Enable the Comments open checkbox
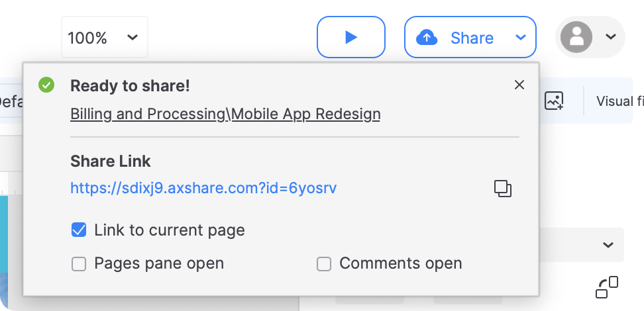 324,264
